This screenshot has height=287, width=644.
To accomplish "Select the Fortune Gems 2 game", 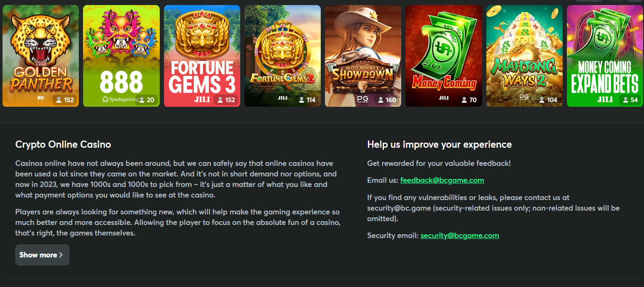I will tap(282, 55).
